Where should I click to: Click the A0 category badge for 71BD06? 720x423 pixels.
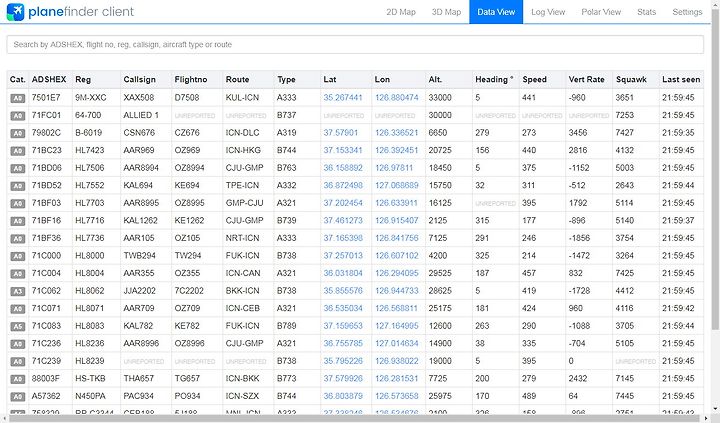[x=17, y=168]
